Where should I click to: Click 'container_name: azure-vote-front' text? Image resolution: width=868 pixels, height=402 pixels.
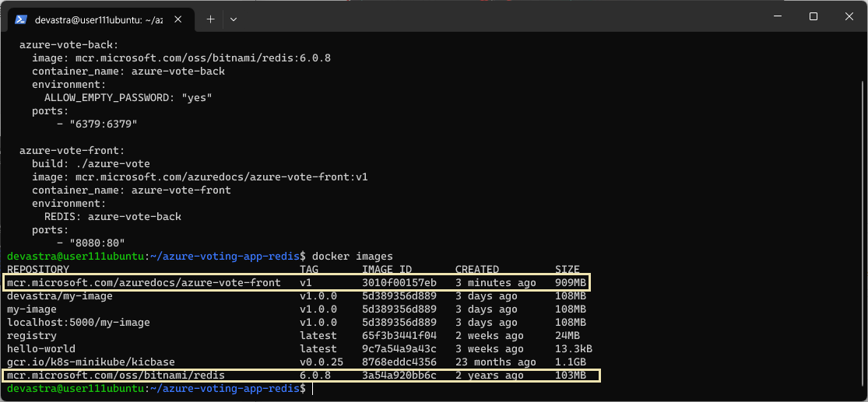click(132, 191)
